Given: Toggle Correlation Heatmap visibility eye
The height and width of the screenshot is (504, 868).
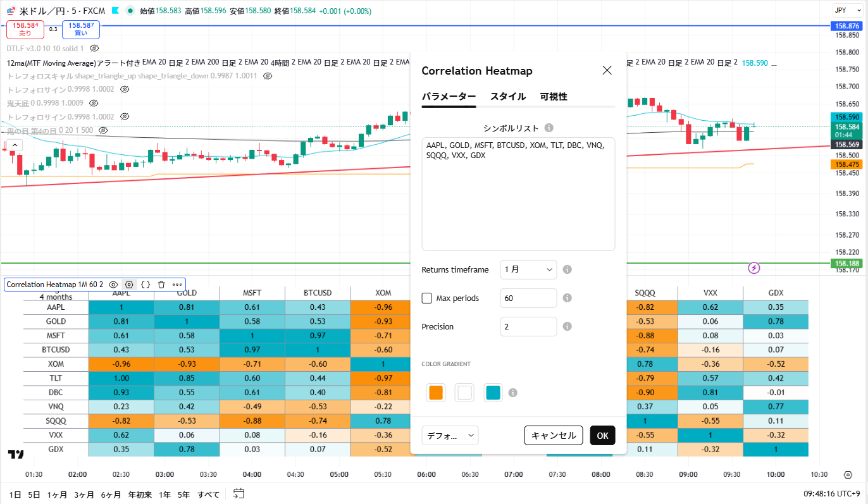Looking at the screenshot, I should (x=113, y=285).
